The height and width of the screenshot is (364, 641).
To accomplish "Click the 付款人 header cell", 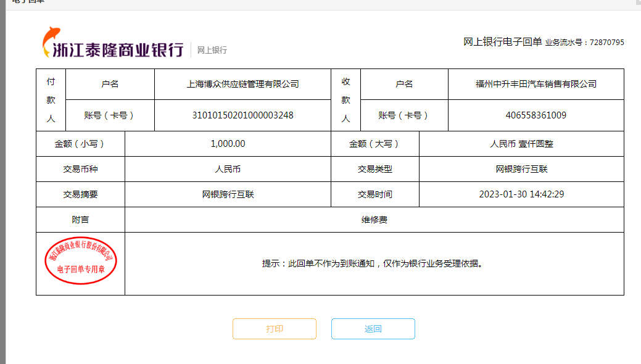I will (51, 100).
